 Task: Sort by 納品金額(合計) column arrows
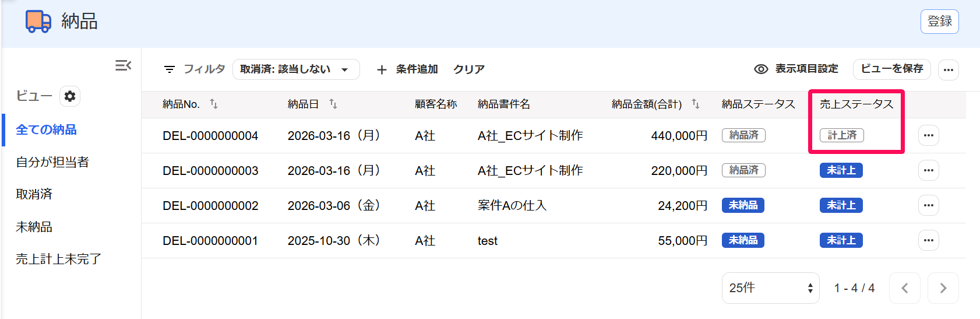click(696, 104)
